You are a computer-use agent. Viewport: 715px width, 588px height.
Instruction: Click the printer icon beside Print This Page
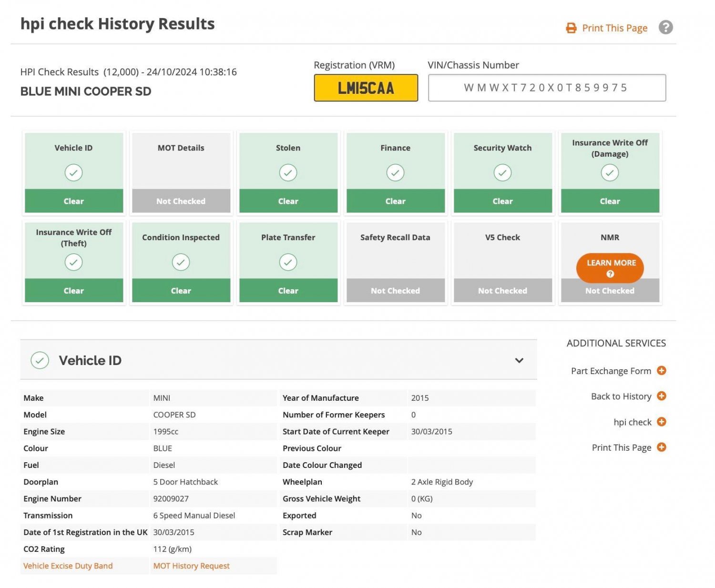(x=571, y=28)
